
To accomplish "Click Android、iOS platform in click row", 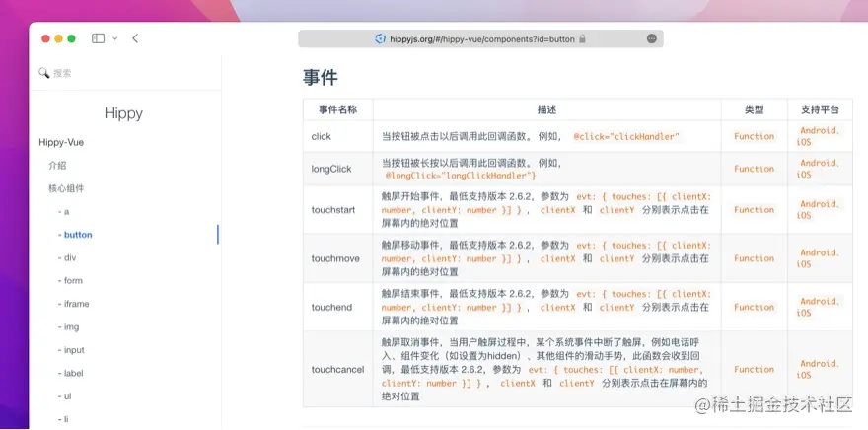I will coord(820,136).
